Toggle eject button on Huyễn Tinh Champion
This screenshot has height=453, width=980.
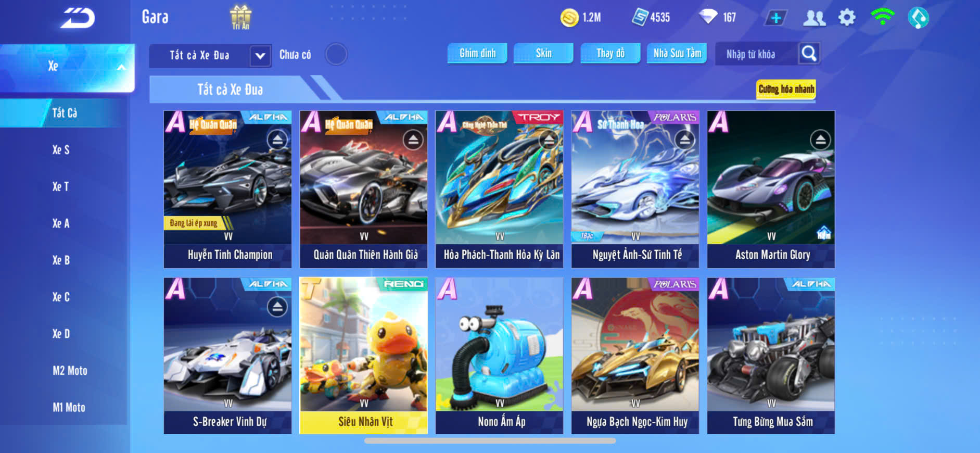(x=277, y=140)
